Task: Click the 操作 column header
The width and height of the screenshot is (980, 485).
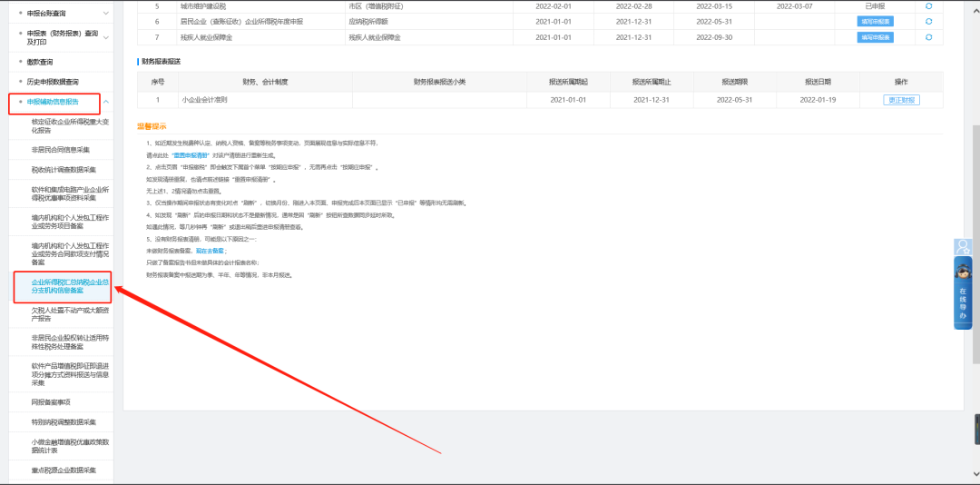Action: tap(901, 82)
